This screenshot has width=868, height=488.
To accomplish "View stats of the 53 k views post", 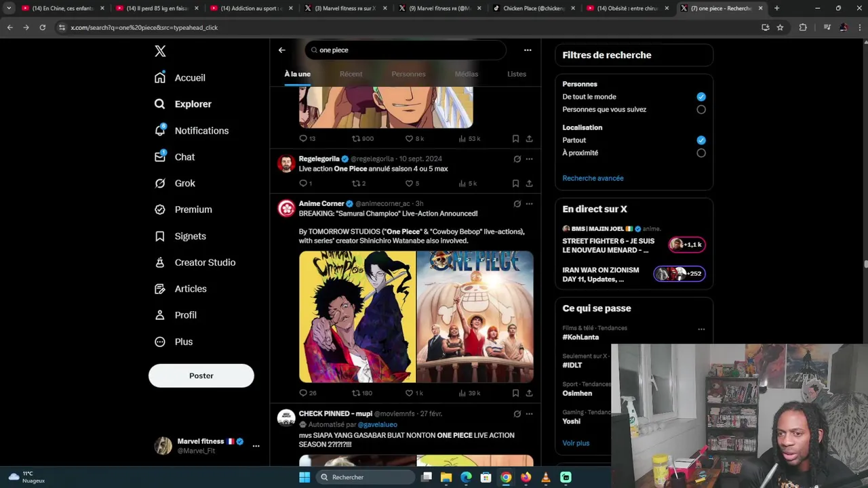I will (469, 138).
